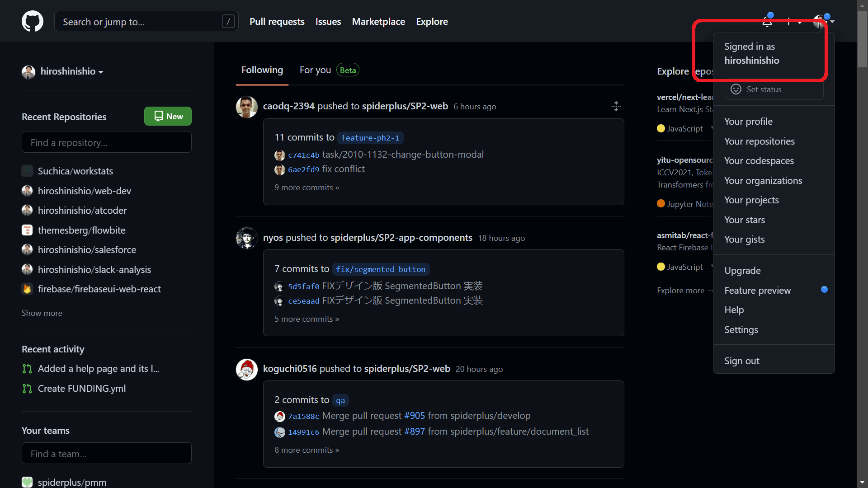This screenshot has height=488, width=868.
Task: Click the user avatar menu in header
Action: [824, 21]
